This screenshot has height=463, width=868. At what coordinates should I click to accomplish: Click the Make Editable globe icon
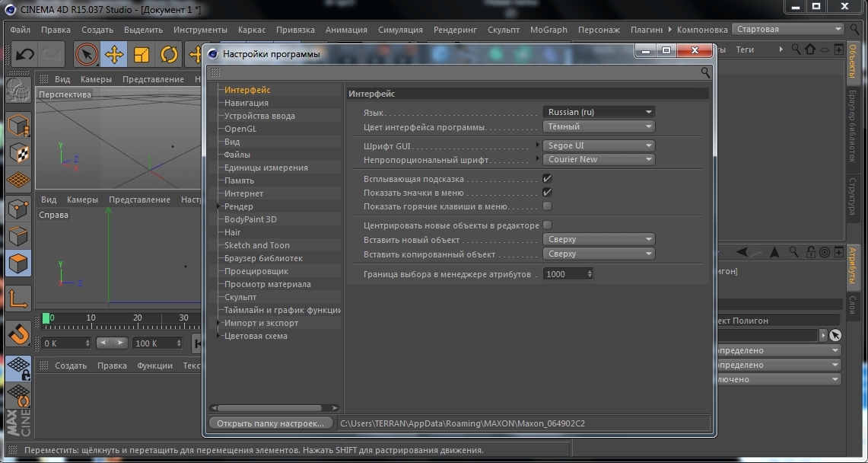(18, 90)
